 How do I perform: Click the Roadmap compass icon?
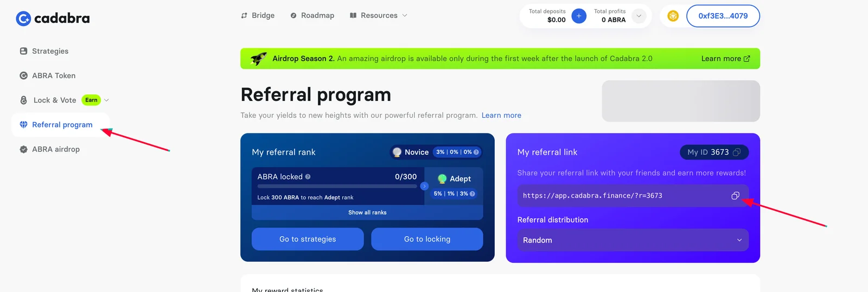293,15
